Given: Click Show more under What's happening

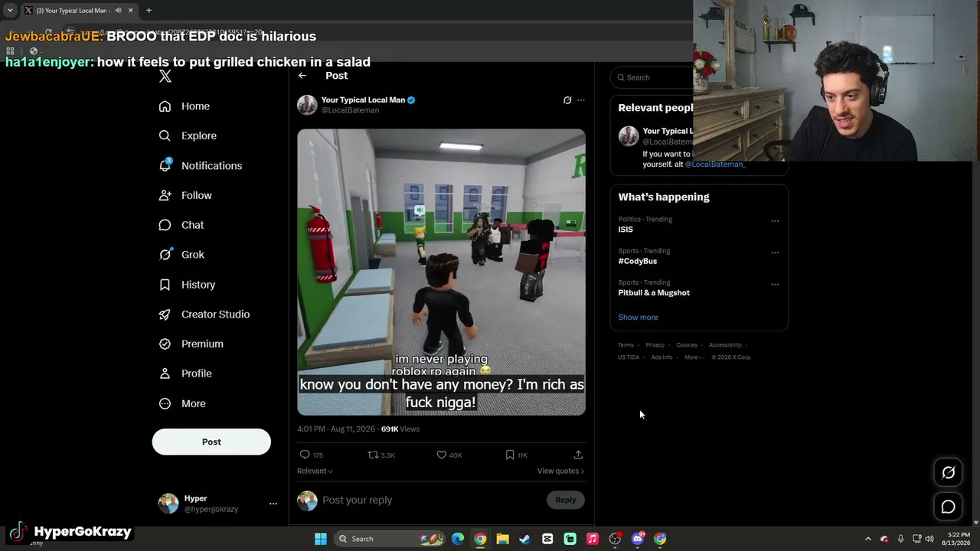Looking at the screenshot, I should (x=638, y=317).
